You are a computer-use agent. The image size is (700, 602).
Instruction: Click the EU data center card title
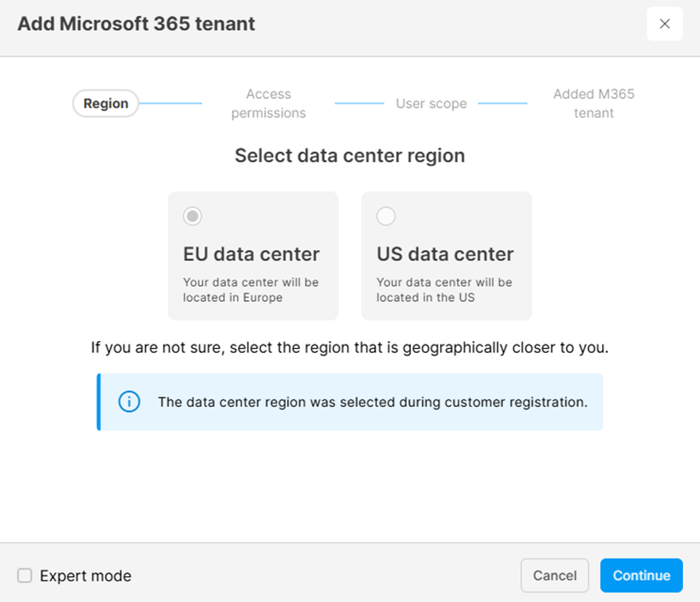point(252,254)
